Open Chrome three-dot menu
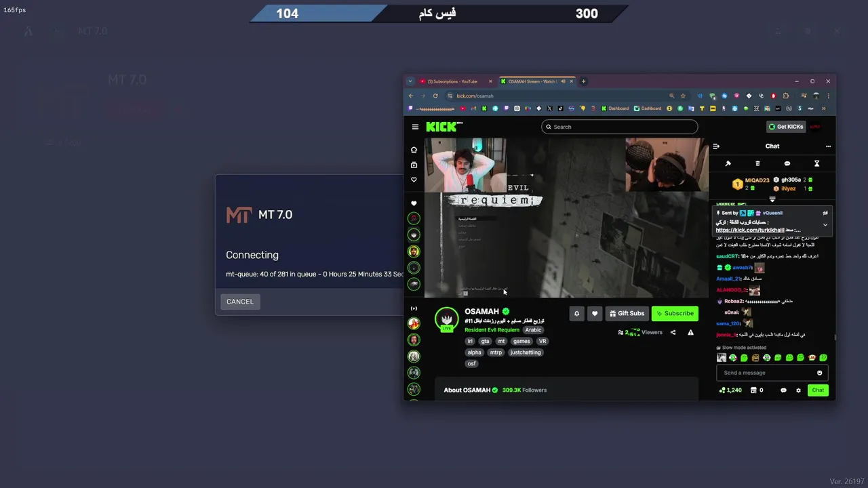This screenshot has width=868, height=488. click(828, 96)
